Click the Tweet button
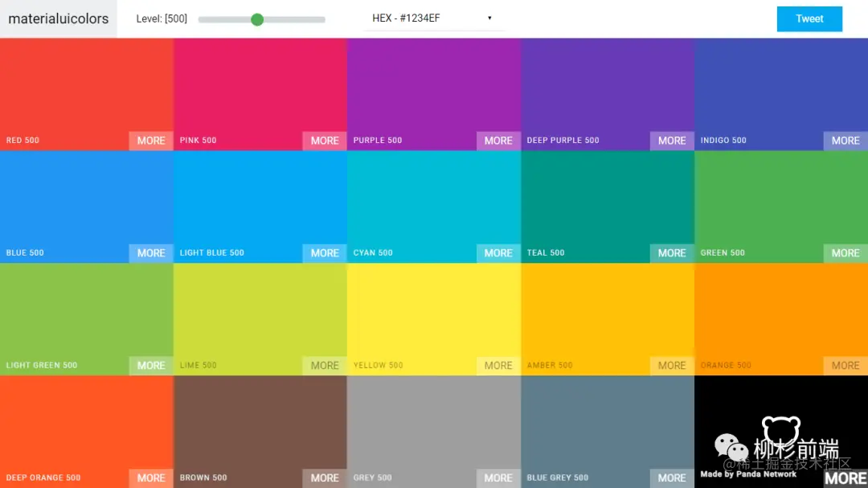The image size is (868, 488). 809,18
